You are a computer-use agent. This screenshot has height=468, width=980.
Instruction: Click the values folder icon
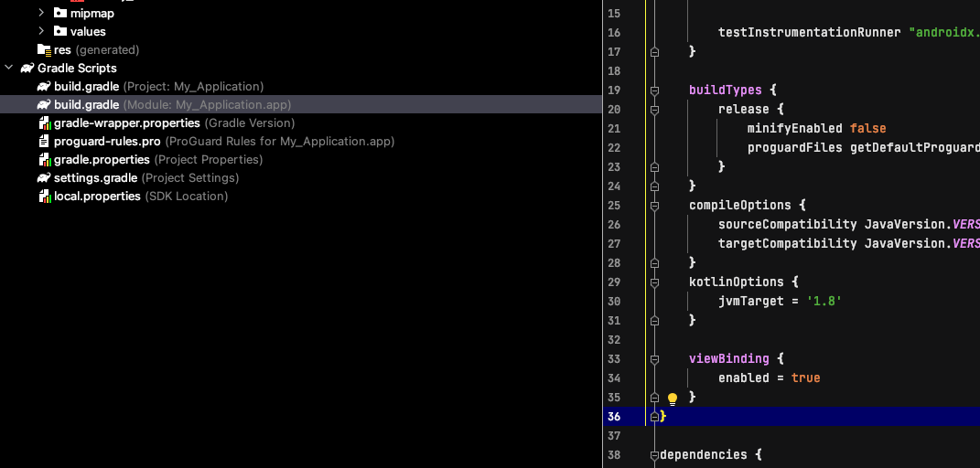coord(60,31)
